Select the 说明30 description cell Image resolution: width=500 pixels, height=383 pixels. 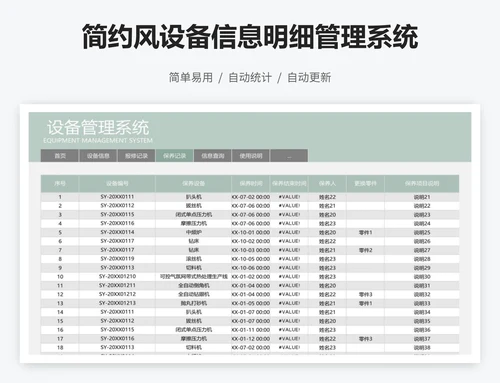coord(422,277)
